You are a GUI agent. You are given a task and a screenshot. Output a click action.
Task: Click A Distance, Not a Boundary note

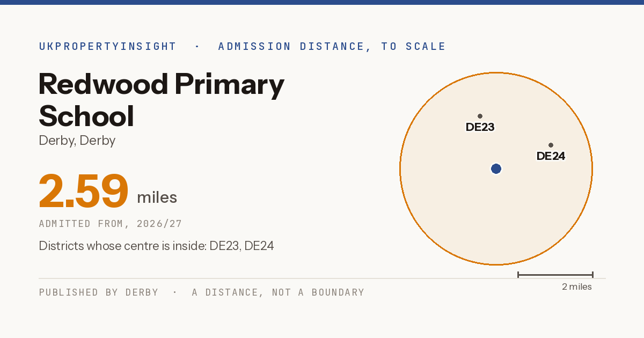tap(278, 292)
